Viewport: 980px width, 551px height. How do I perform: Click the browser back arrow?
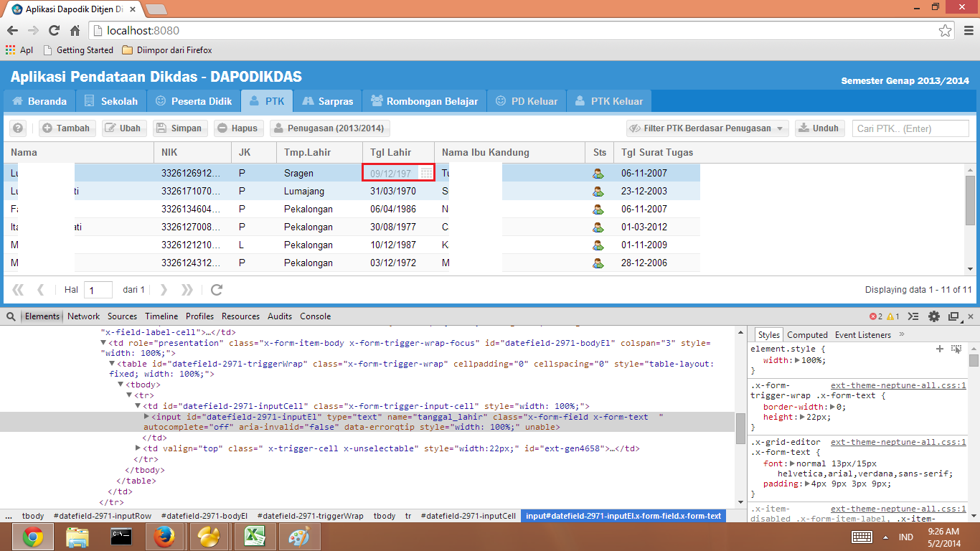[x=12, y=31]
